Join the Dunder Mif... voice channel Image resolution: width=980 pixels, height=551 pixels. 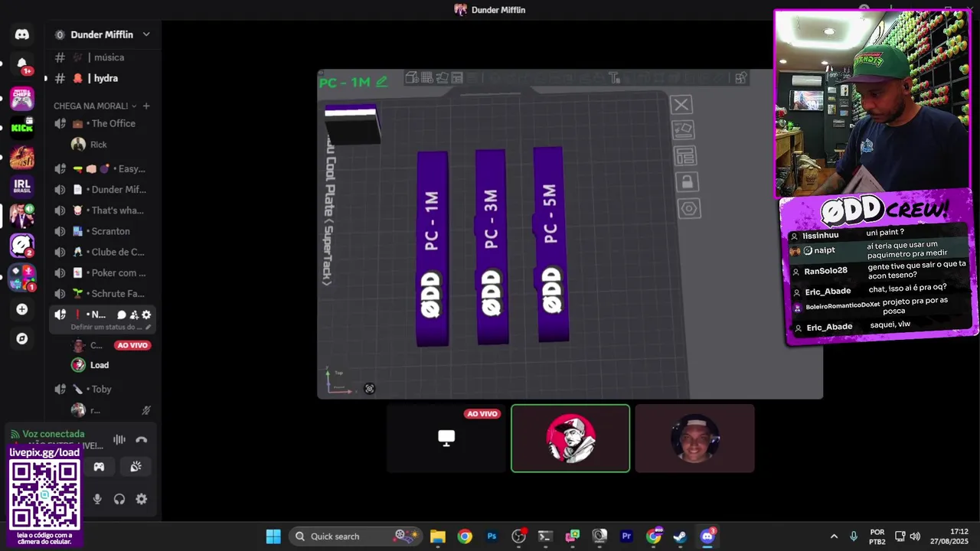[x=103, y=190]
